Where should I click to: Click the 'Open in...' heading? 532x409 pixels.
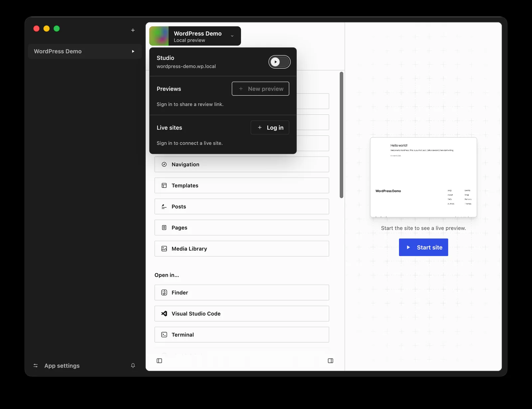[x=167, y=275]
